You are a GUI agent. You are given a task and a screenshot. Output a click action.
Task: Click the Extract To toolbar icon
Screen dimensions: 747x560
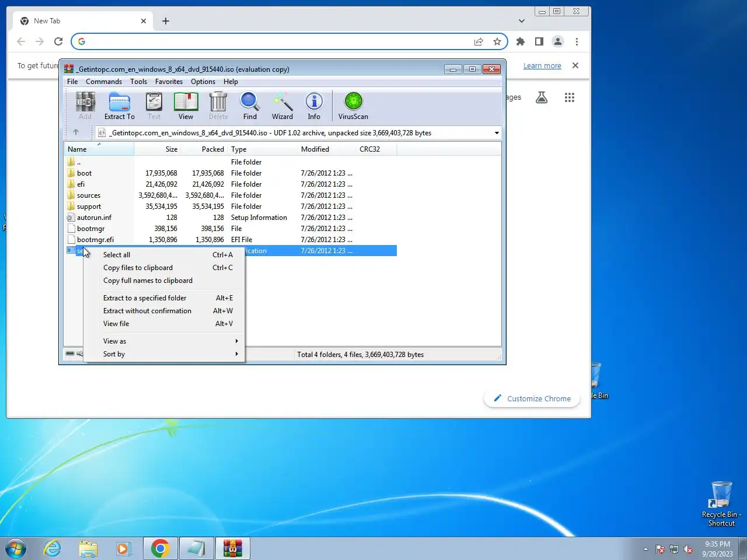pyautogui.click(x=119, y=106)
